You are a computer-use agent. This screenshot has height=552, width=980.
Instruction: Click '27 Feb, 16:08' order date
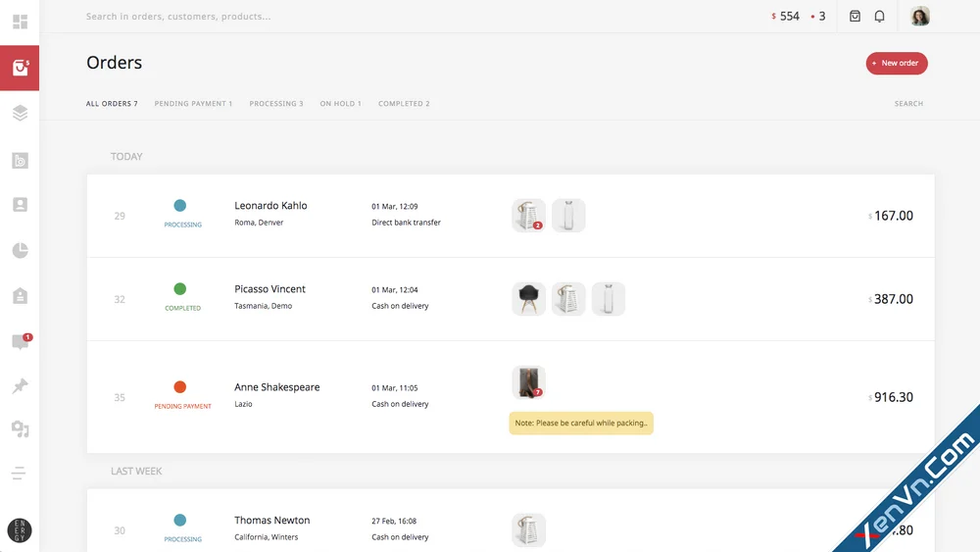(394, 521)
